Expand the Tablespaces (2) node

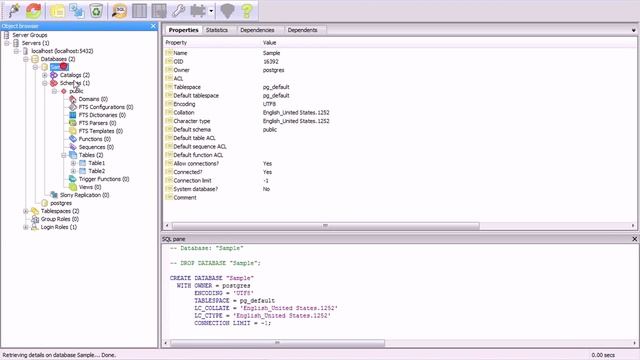pos(26,211)
